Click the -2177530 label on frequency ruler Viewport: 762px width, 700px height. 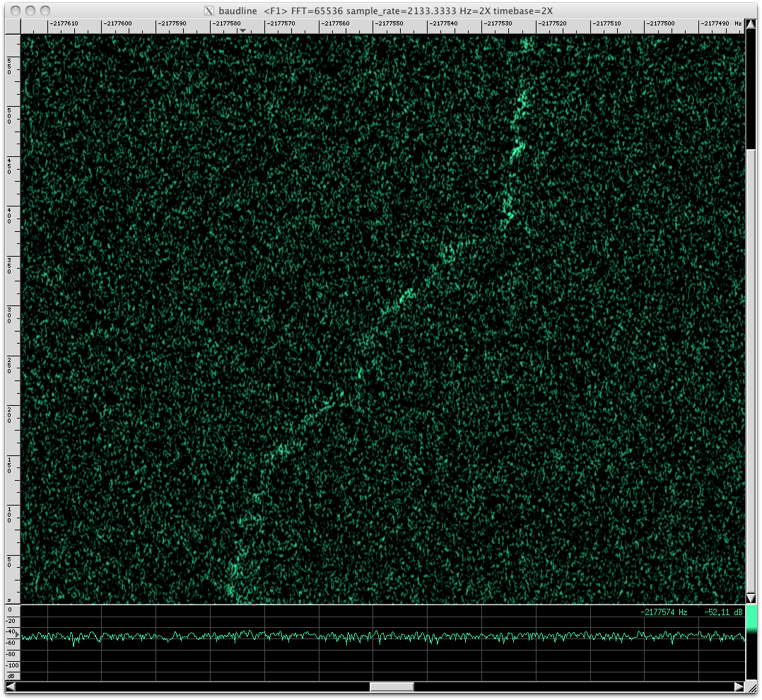click(x=498, y=23)
